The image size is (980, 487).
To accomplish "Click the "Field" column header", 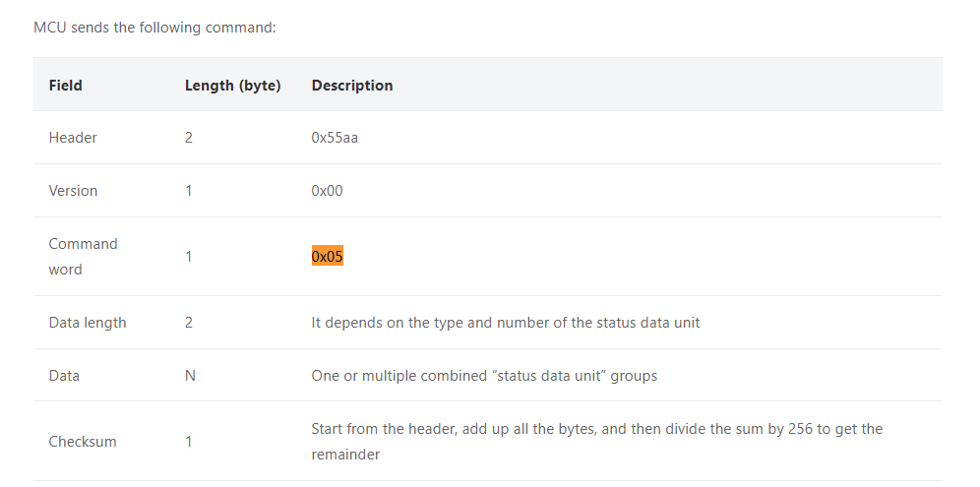I will click(66, 86).
